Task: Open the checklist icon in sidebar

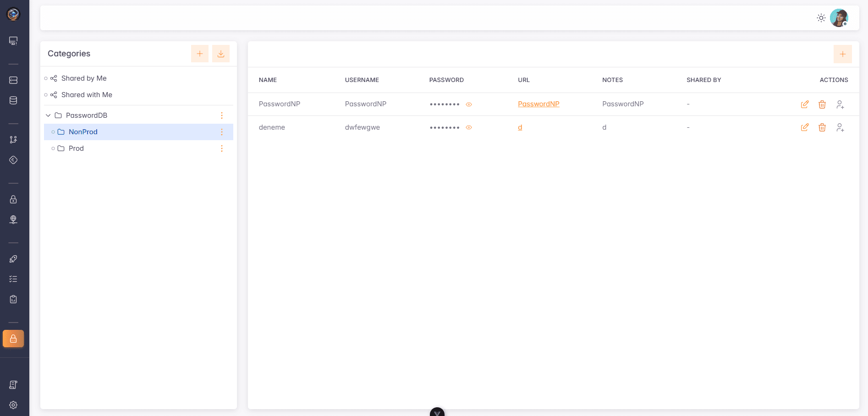Action: tap(13, 279)
